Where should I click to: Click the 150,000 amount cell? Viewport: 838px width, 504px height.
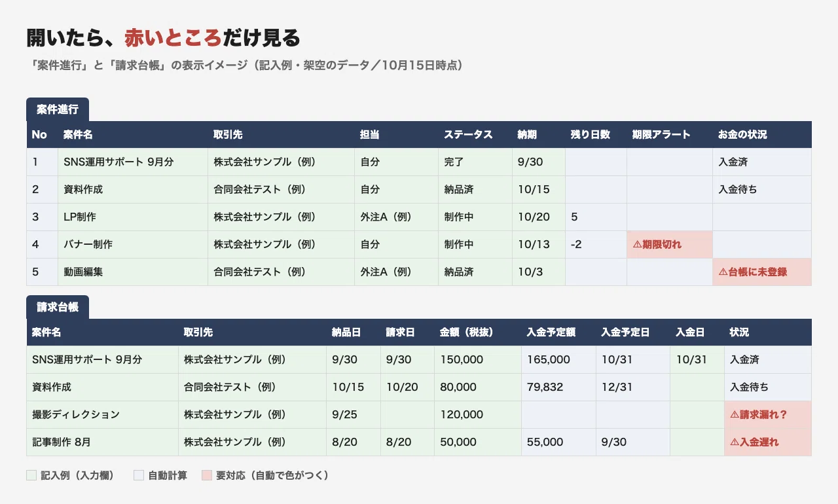(x=478, y=360)
